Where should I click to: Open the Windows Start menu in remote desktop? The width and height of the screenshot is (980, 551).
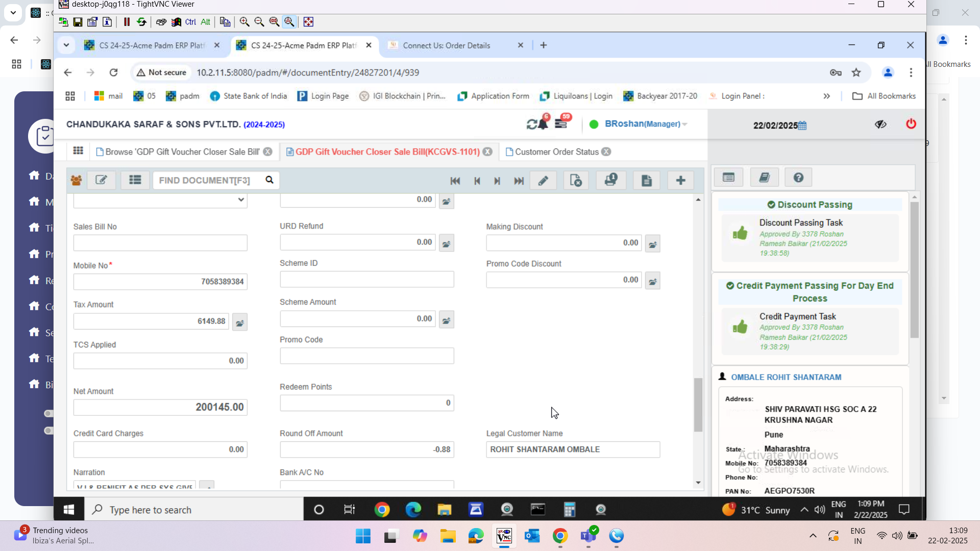click(x=69, y=510)
